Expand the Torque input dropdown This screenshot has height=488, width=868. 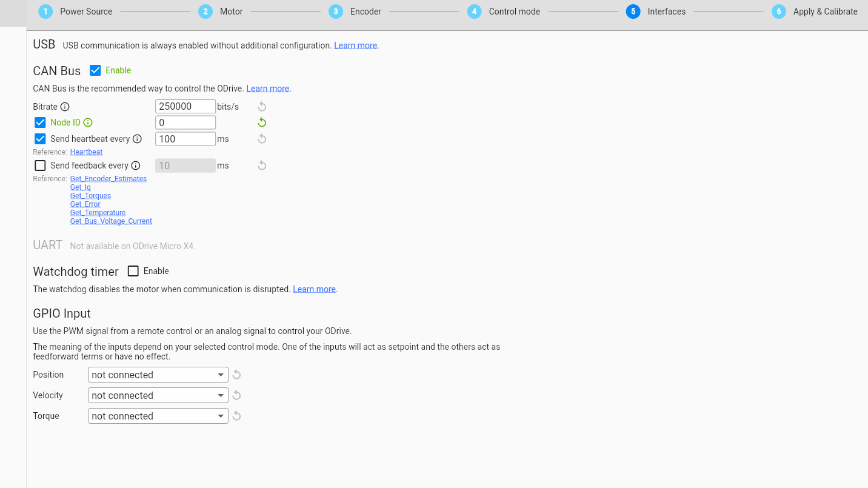[158, 416]
